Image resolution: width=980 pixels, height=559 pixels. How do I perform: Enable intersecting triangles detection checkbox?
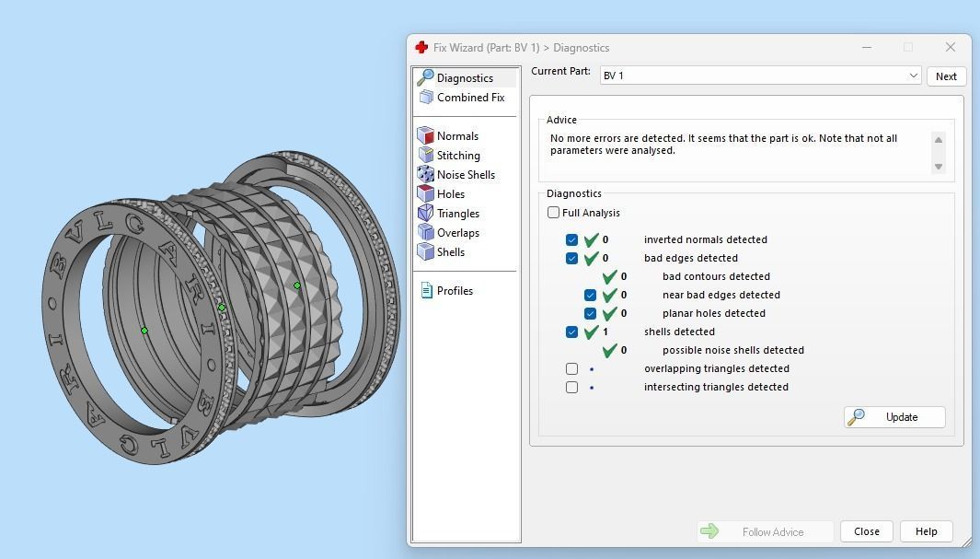coord(571,387)
